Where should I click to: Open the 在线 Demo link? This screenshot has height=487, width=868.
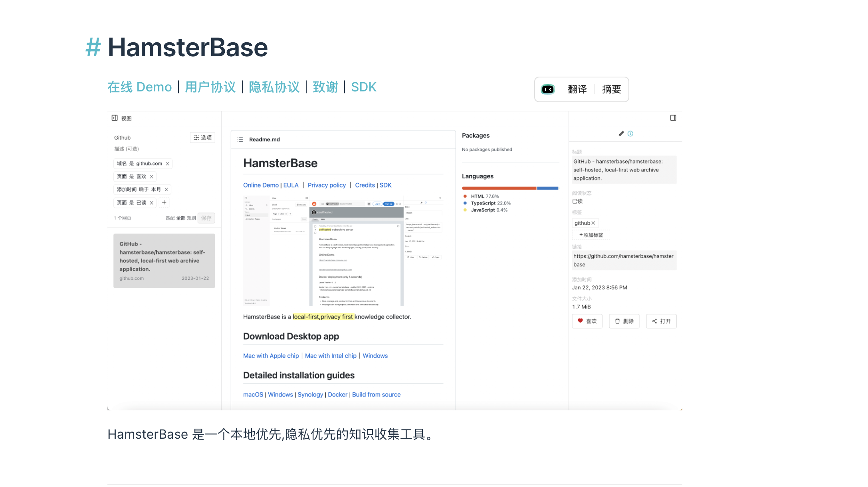coord(139,87)
